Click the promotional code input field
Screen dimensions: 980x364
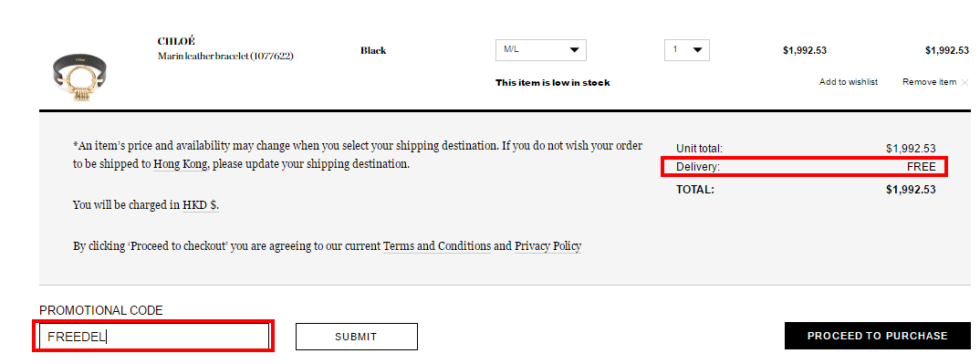153,337
